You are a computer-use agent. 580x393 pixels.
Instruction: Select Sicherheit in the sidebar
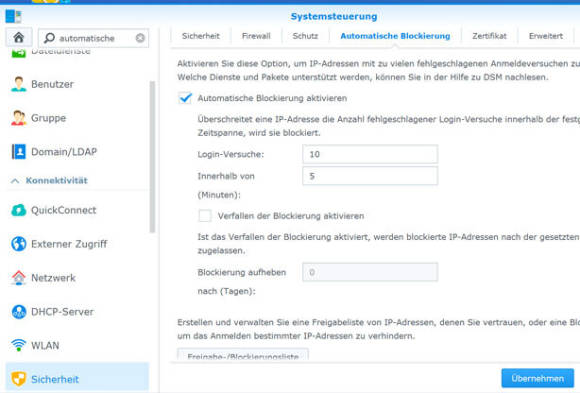coord(77,377)
